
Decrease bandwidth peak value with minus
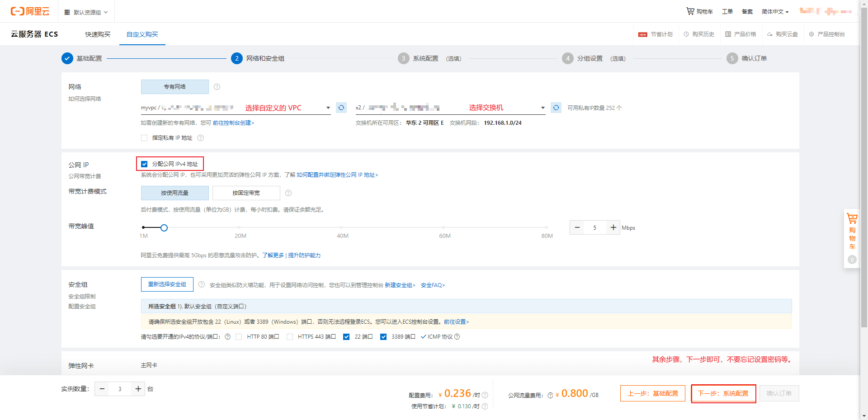[x=577, y=227]
